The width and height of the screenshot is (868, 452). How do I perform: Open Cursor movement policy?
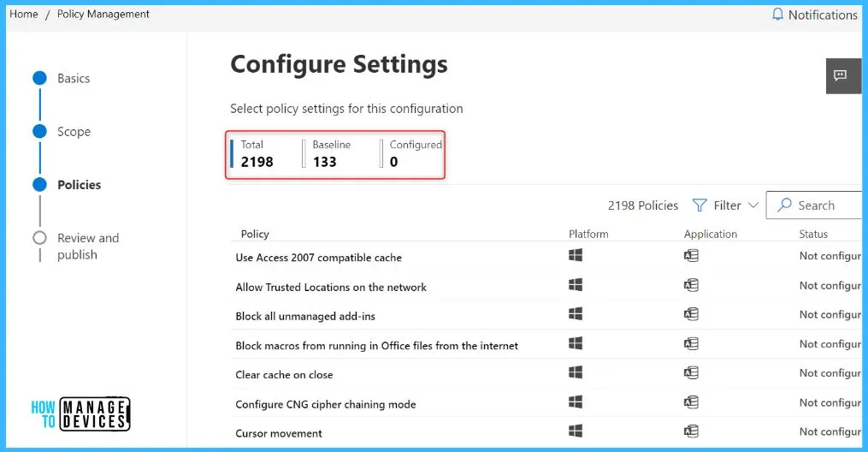coord(279,434)
